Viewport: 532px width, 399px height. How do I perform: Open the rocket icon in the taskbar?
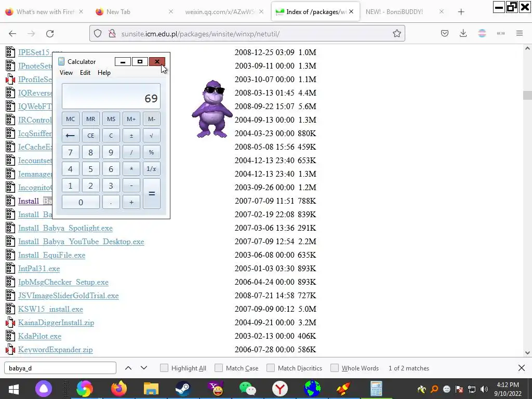click(343, 389)
